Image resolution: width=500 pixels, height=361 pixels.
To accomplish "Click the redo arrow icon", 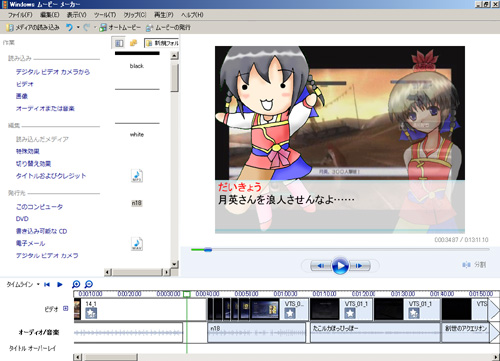I will 87,27.
